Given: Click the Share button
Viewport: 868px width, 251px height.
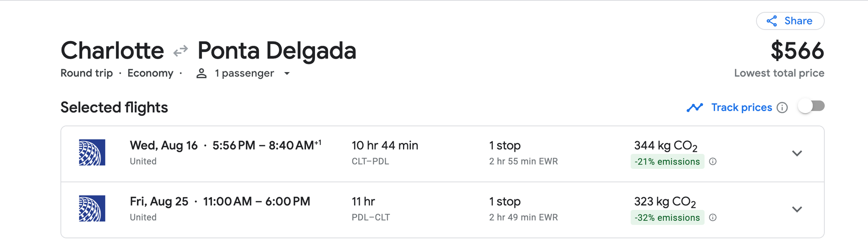Looking at the screenshot, I should tap(790, 20).
